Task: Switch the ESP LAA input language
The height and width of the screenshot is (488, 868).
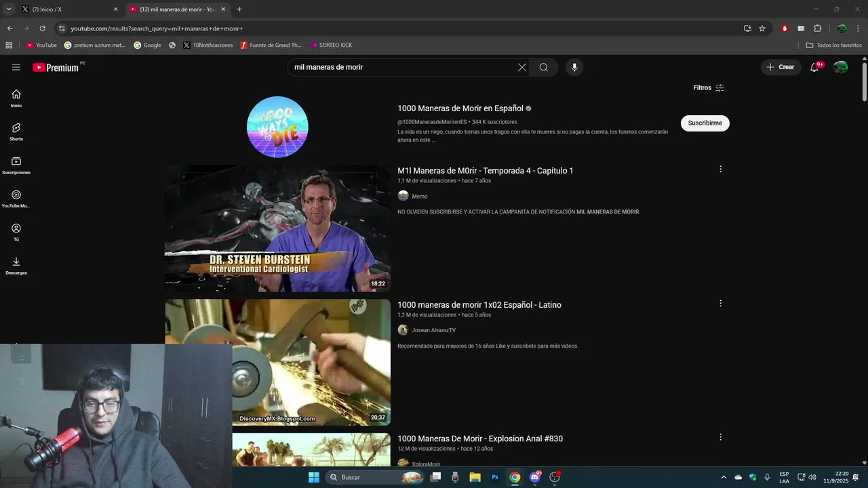Action: [784, 477]
